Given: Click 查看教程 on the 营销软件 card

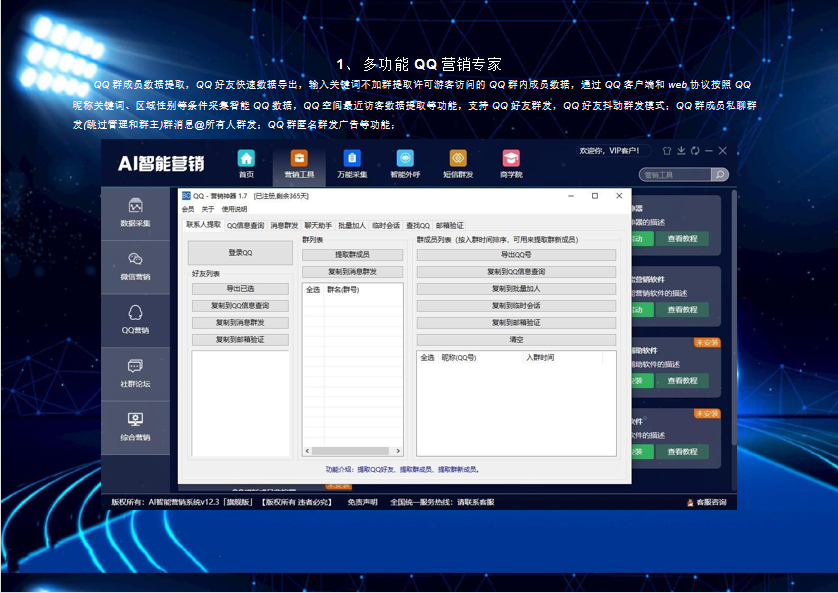Looking at the screenshot, I should tap(682, 310).
